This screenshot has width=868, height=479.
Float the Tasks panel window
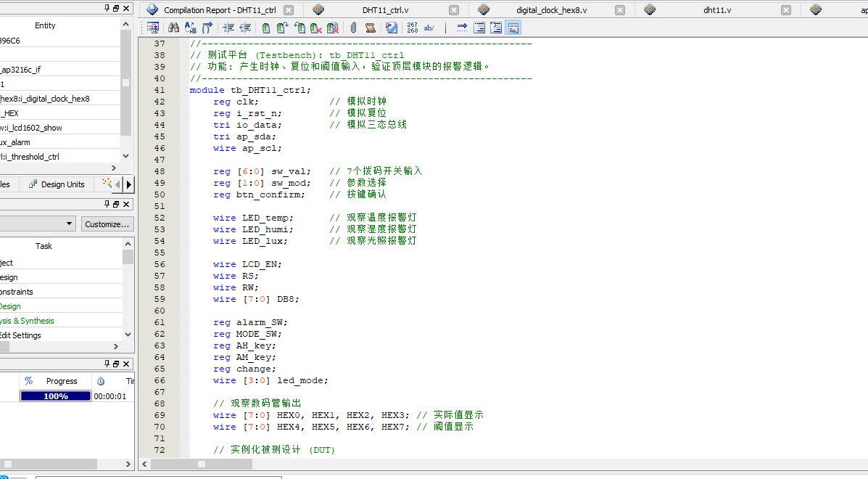click(116, 204)
